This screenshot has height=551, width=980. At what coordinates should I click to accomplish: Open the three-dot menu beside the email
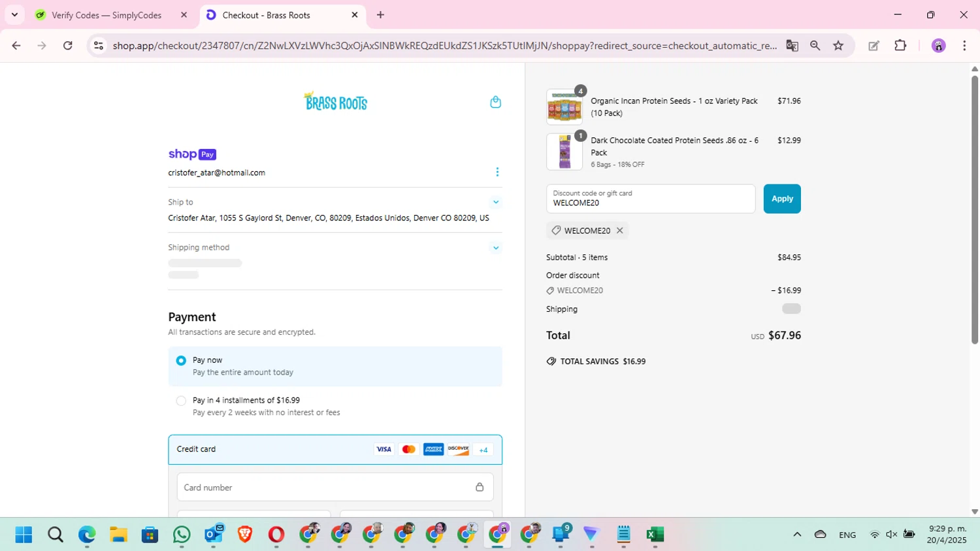click(x=497, y=172)
